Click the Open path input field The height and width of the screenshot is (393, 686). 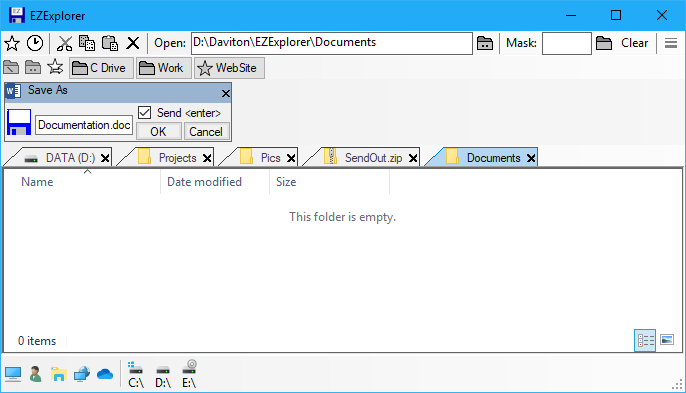332,43
